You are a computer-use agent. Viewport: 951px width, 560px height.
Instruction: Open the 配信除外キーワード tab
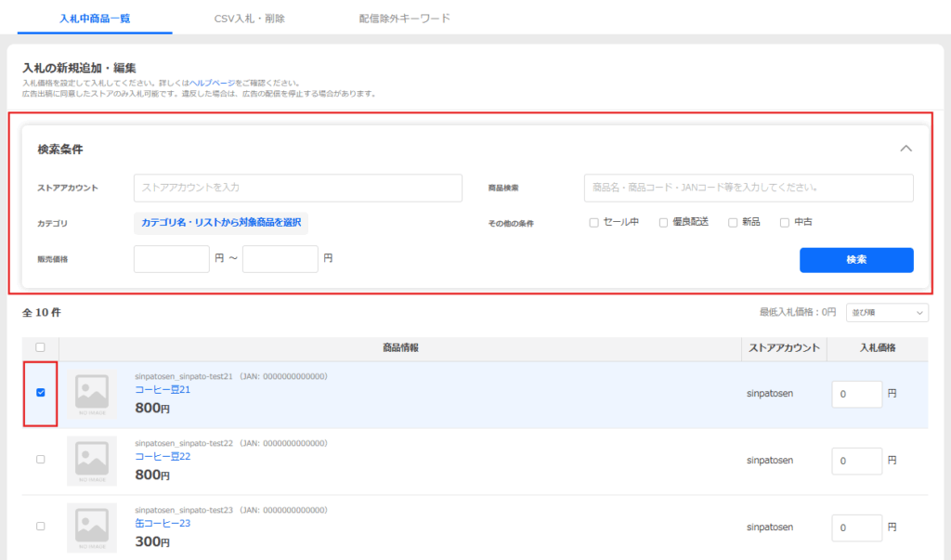(404, 18)
